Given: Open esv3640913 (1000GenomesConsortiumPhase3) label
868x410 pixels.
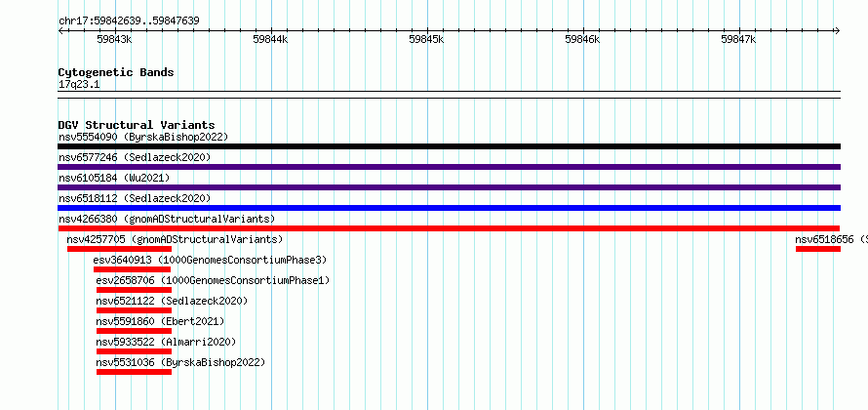Looking at the screenshot, I should coord(211,260).
